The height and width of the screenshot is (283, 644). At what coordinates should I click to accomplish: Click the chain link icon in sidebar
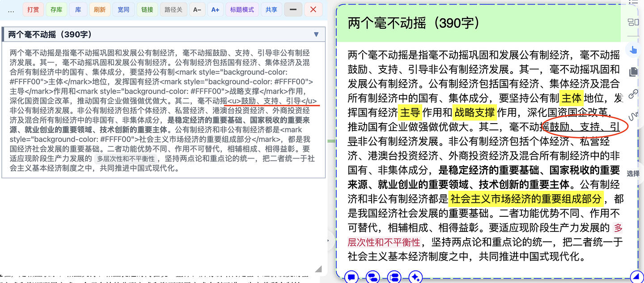pos(633,94)
